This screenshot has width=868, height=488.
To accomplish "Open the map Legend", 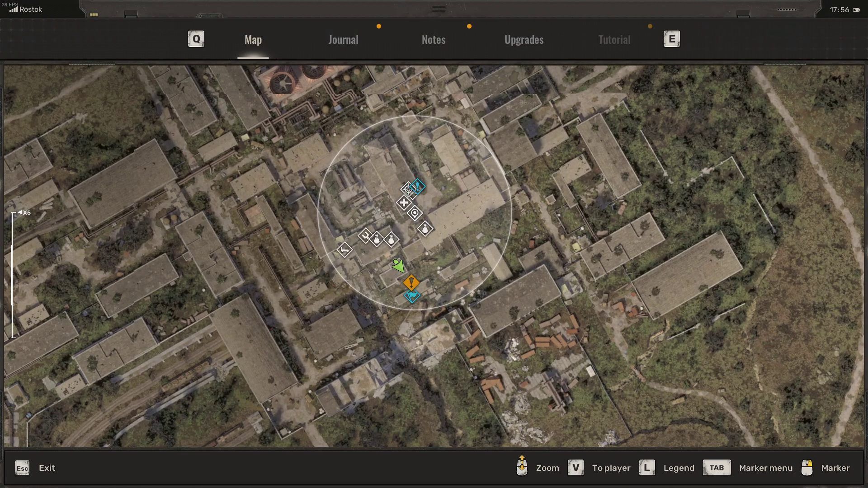I will pyautogui.click(x=678, y=468).
